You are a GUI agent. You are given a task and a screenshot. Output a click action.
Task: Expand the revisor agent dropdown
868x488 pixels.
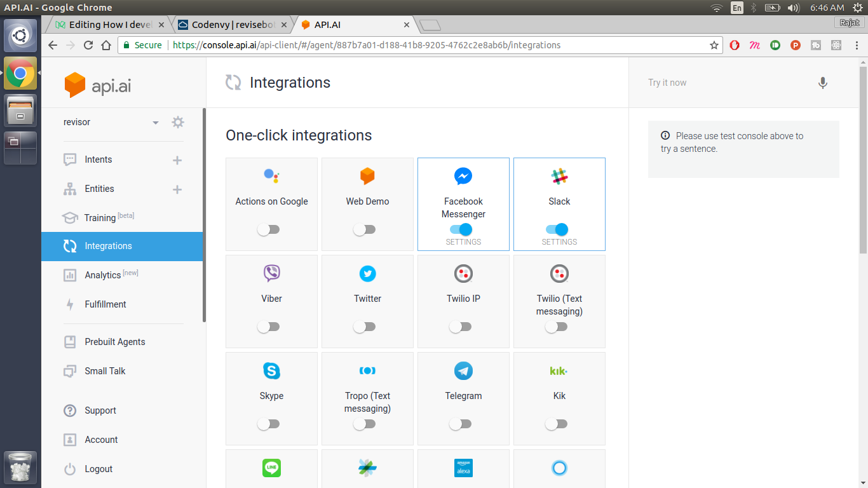[x=156, y=123]
